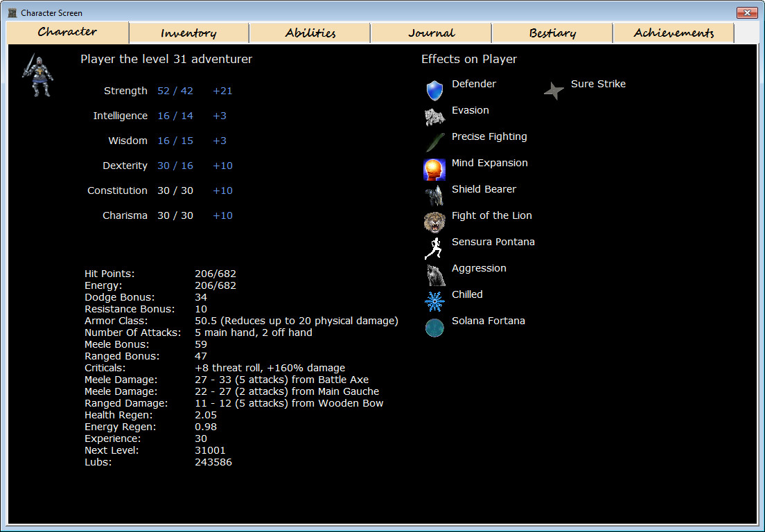Select the Evasion effect icon

point(434,115)
